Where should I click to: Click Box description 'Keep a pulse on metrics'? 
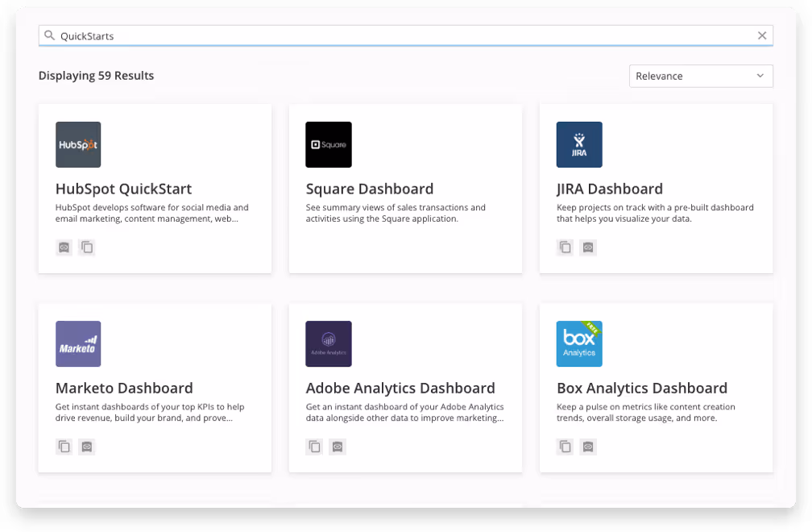[x=646, y=413]
